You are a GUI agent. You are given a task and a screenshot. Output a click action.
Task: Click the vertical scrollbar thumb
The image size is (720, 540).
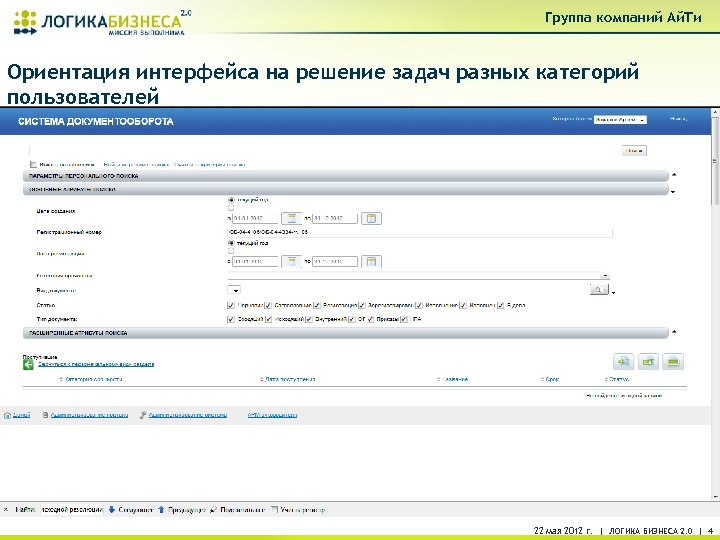[x=715, y=161]
